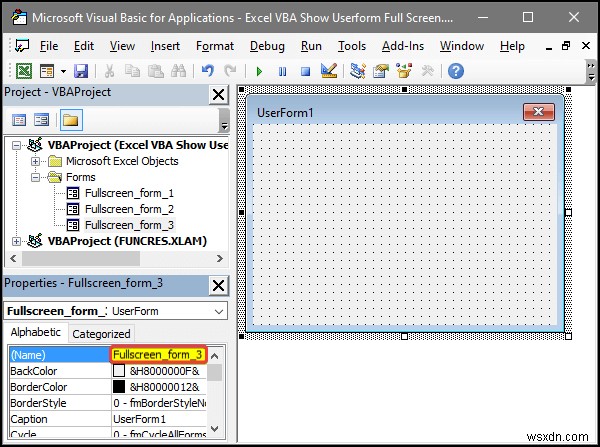
Task: Click the red close button on UserForm1
Action: [539, 112]
